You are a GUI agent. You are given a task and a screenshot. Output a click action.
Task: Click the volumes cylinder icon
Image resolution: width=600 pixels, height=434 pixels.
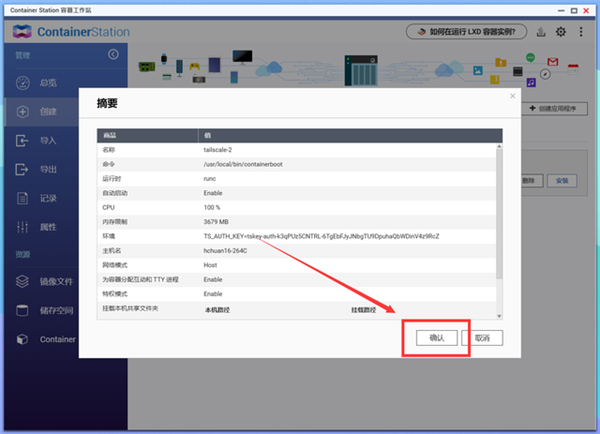coord(22,310)
